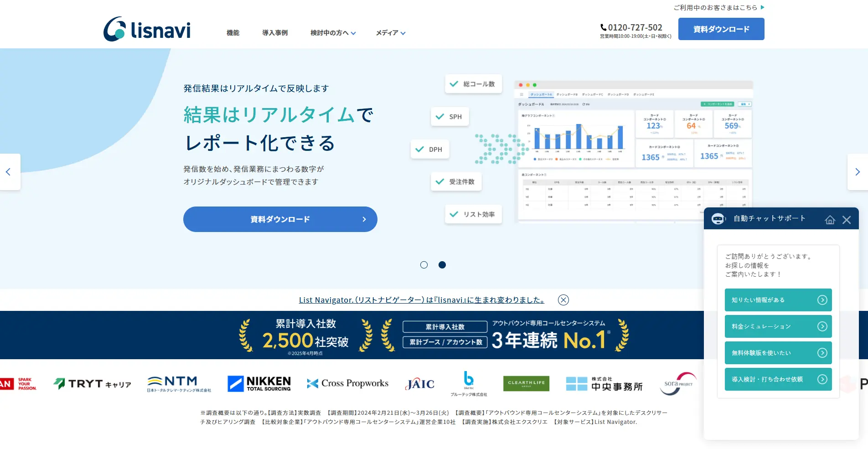This screenshot has width=868, height=449.
Task: Click the lisnavi logo
Action: pyautogui.click(x=147, y=29)
